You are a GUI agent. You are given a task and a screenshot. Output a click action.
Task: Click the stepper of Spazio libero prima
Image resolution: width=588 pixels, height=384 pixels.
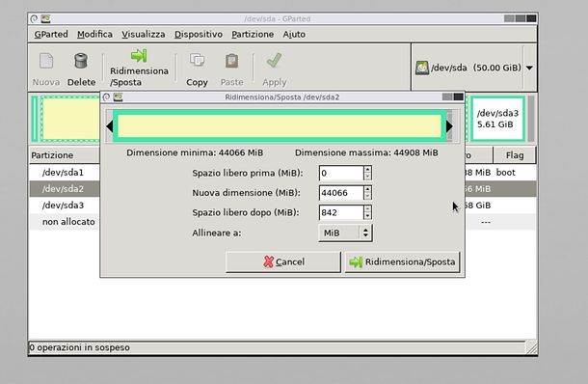tap(367, 173)
